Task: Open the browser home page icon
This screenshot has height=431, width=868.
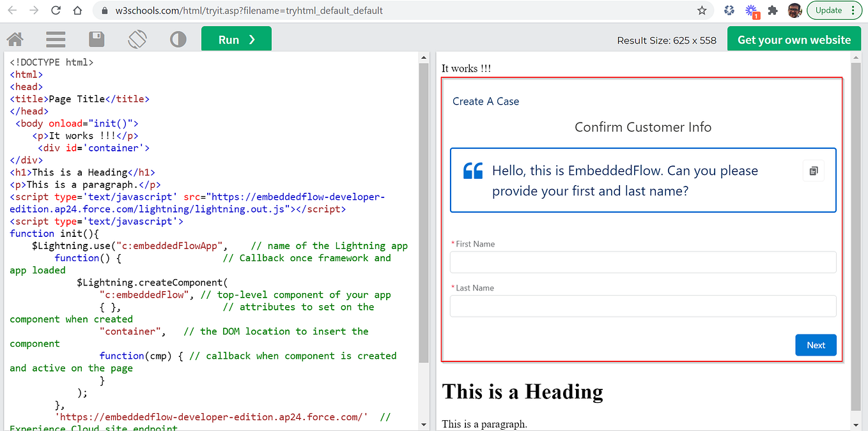Action: 77,10
